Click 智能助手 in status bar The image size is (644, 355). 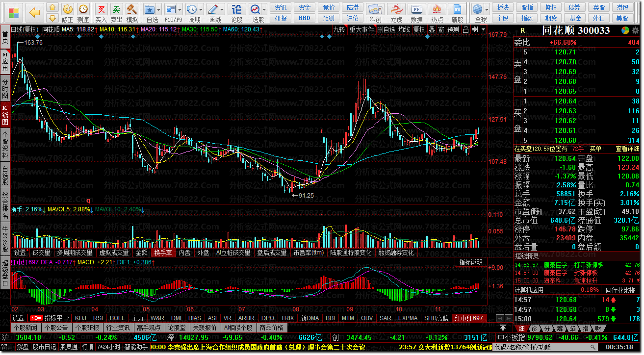136,347
